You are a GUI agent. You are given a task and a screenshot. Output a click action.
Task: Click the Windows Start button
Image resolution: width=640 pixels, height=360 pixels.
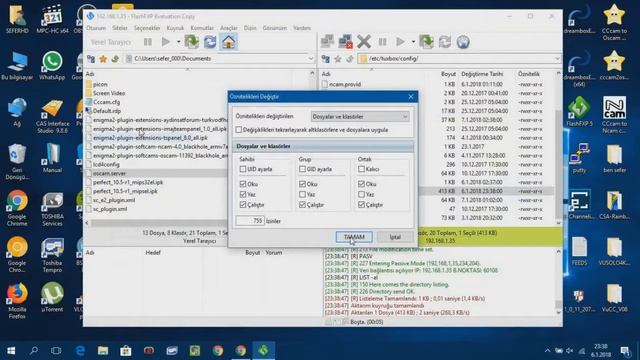(x=11, y=350)
